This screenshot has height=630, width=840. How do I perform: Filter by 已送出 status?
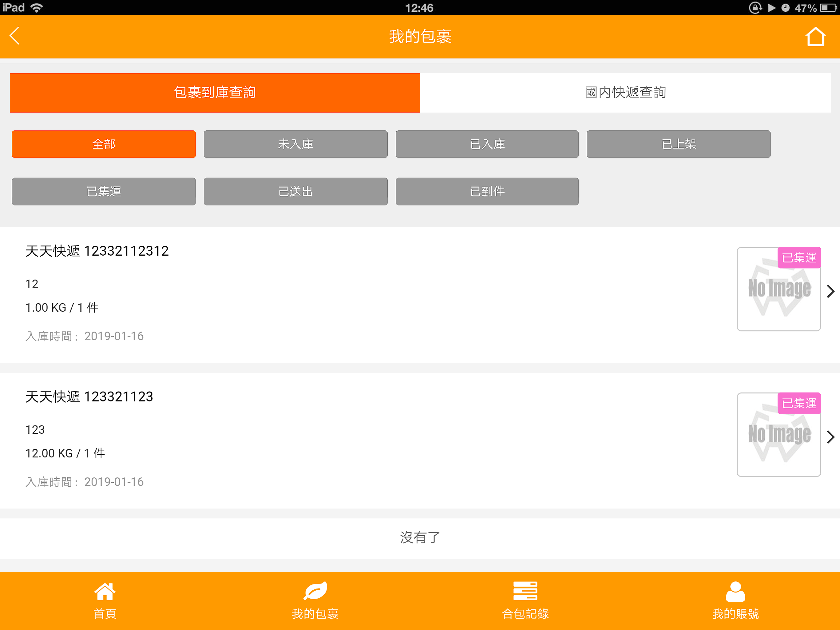[x=295, y=192]
